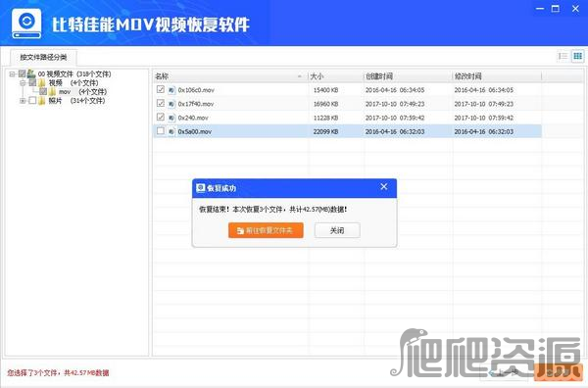Image resolution: width=588 pixels, height=388 pixels.
Task: Click the 00 视频文件 drive icon
Action: [x=31, y=73]
